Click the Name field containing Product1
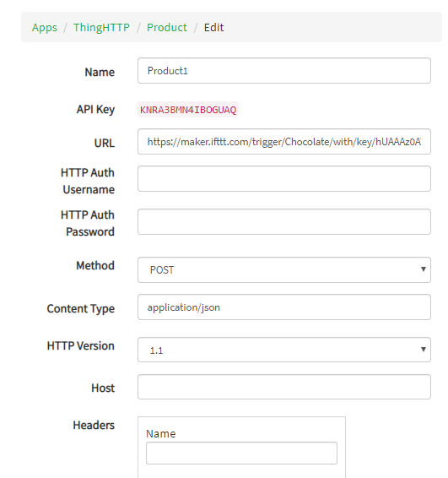Viewport: 448px width, 478px height. coord(284,70)
